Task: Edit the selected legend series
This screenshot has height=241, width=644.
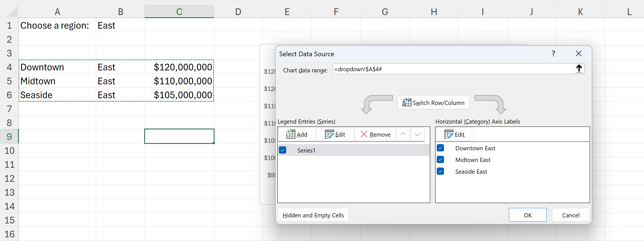Action: coord(335,135)
